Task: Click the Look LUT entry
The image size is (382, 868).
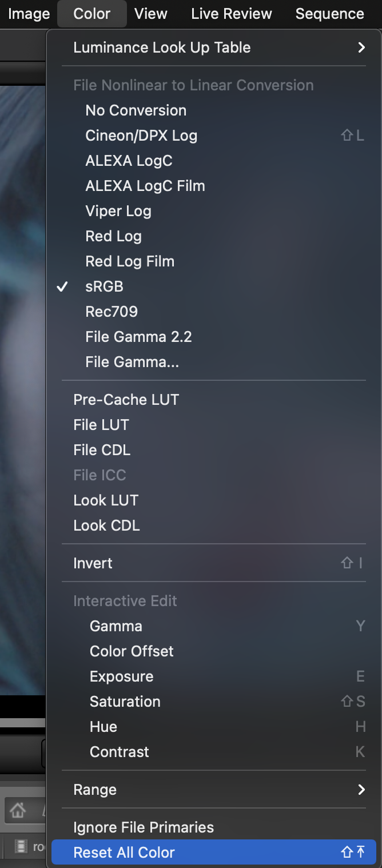Action: tap(106, 500)
